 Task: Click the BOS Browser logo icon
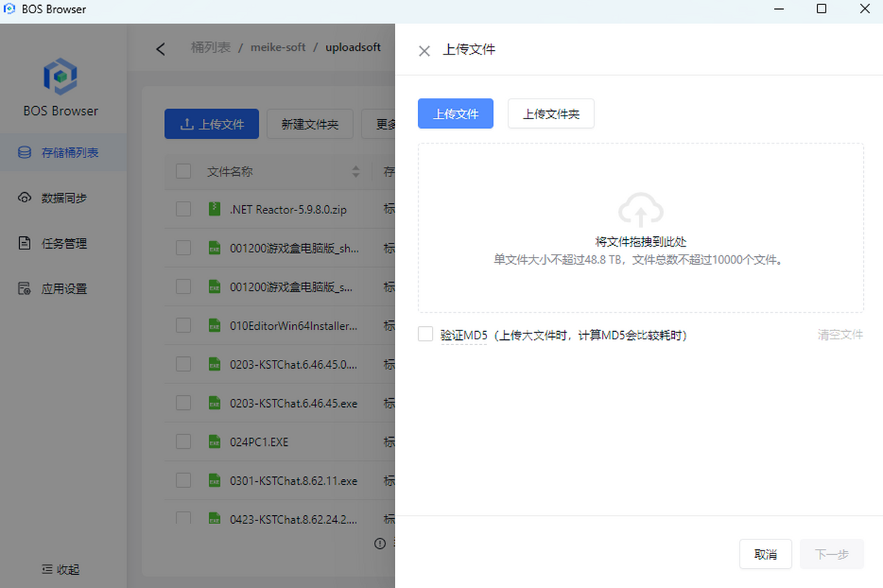tap(60, 76)
